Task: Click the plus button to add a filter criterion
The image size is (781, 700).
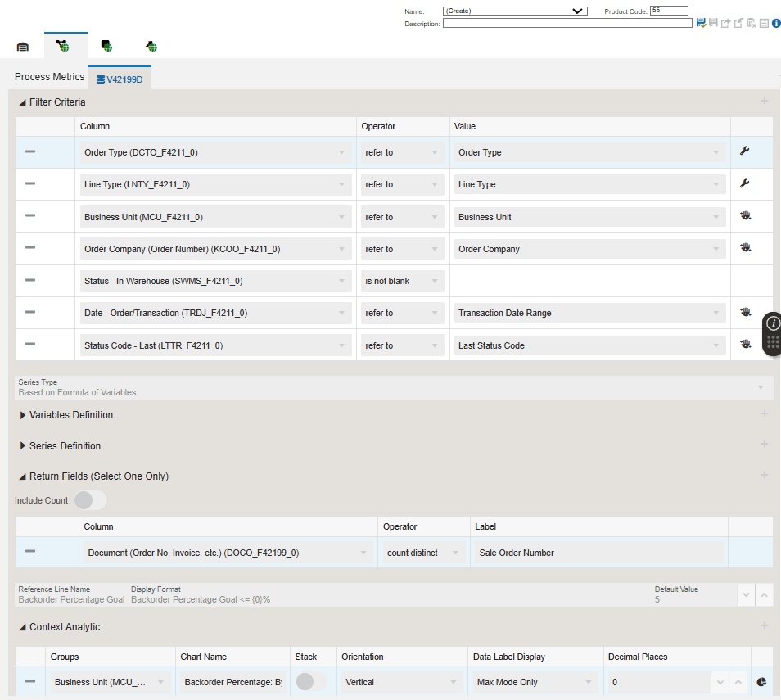Action: (x=765, y=101)
